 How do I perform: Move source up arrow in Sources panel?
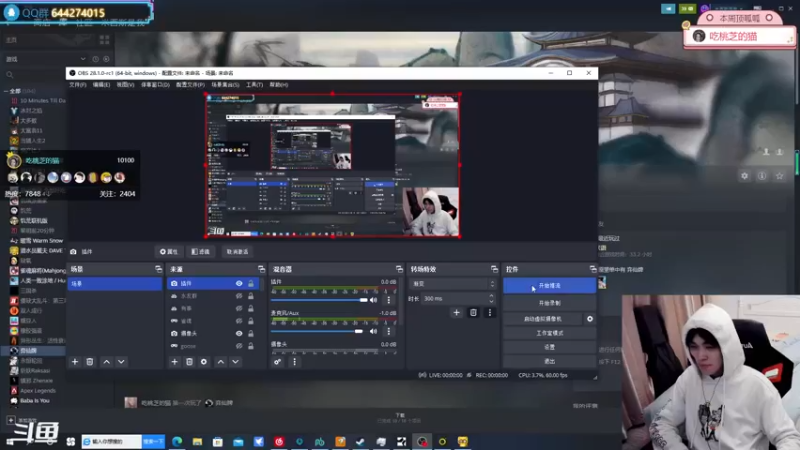[220, 362]
